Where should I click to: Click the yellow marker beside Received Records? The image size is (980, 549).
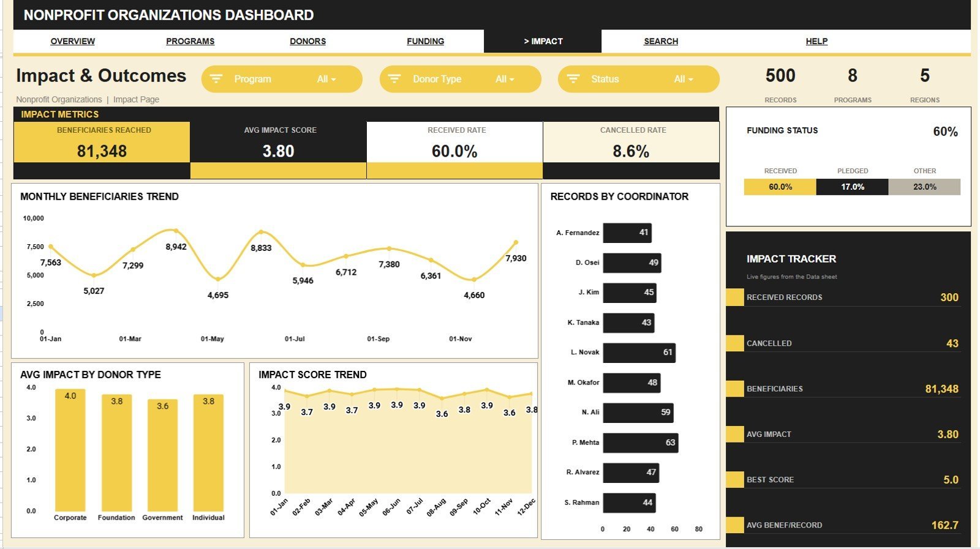pos(734,297)
